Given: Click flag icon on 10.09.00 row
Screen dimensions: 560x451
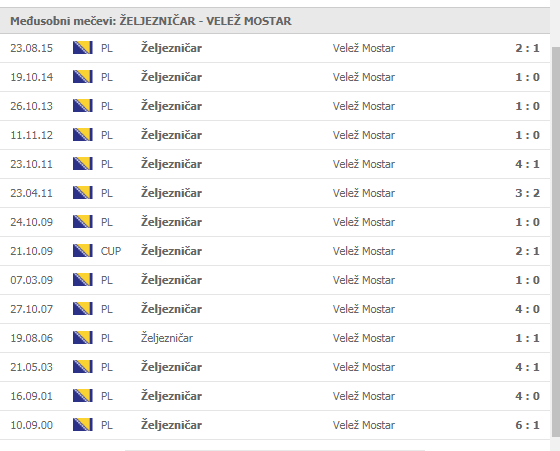Looking at the screenshot, I should [82, 425].
